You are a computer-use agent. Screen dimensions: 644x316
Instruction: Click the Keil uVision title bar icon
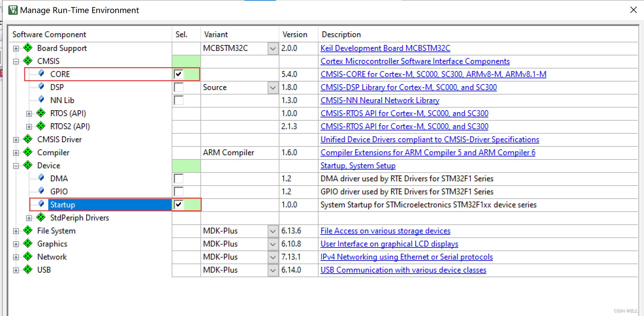pos(13,10)
